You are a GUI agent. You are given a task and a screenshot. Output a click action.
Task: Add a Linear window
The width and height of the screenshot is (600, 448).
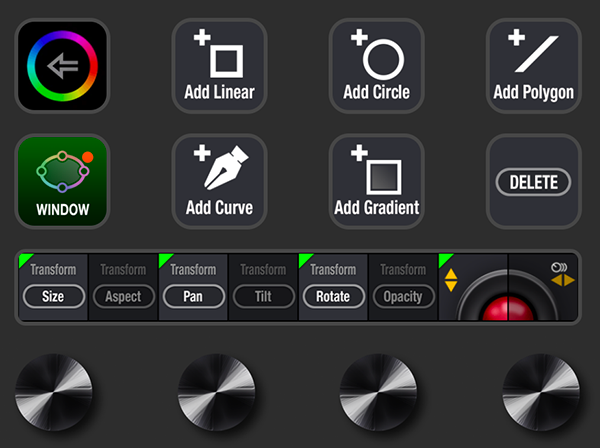coord(219,66)
